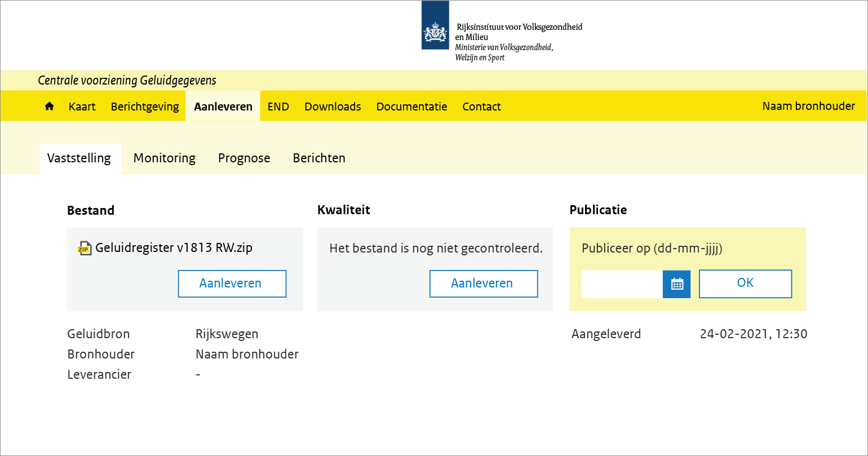The height and width of the screenshot is (456, 868).
Task: Open the Kaart menu item
Action: coord(82,107)
